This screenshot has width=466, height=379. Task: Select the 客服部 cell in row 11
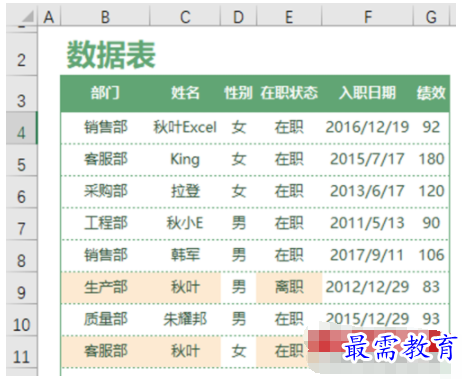click(105, 352)
